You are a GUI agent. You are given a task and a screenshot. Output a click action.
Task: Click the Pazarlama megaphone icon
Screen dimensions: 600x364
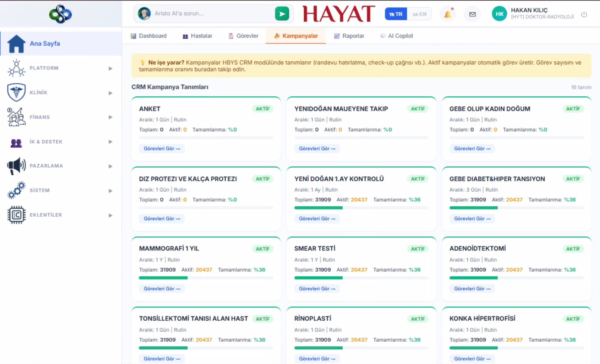click(16, 166)
